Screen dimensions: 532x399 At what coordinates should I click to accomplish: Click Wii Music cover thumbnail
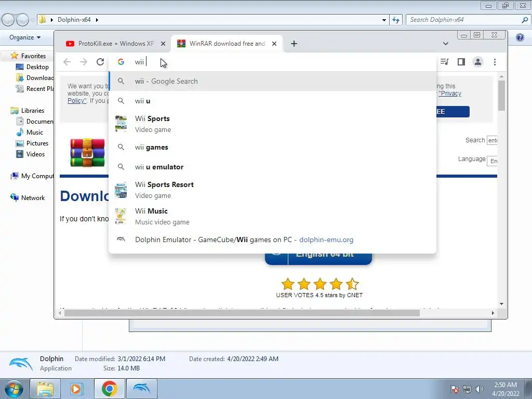click(x=121, y=217)
